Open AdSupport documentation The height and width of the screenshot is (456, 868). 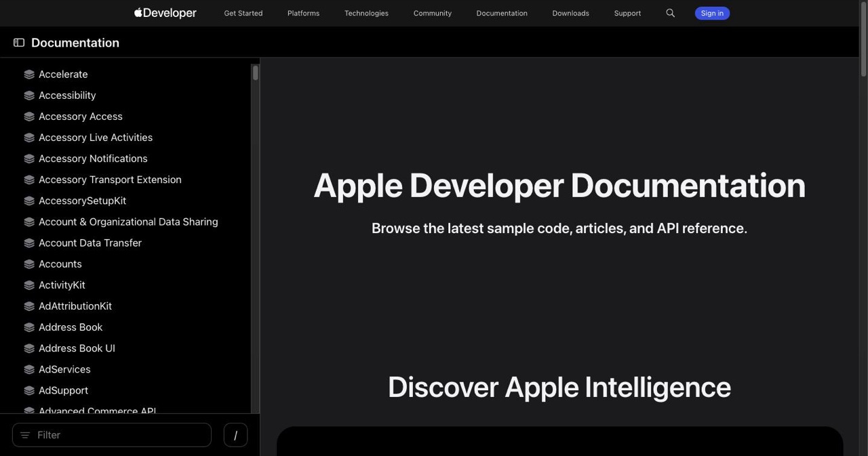[63, 390]
